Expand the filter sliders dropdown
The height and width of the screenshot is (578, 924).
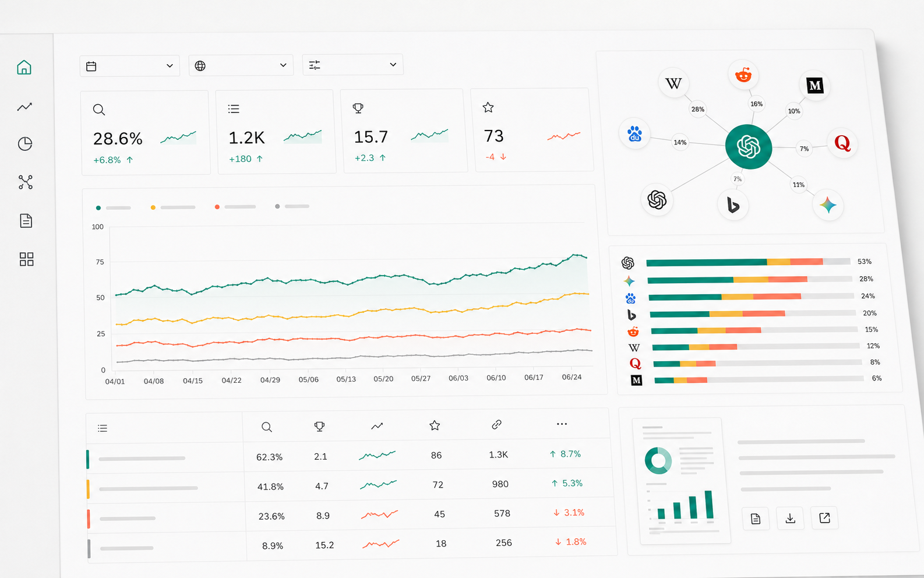pos(352,65)
